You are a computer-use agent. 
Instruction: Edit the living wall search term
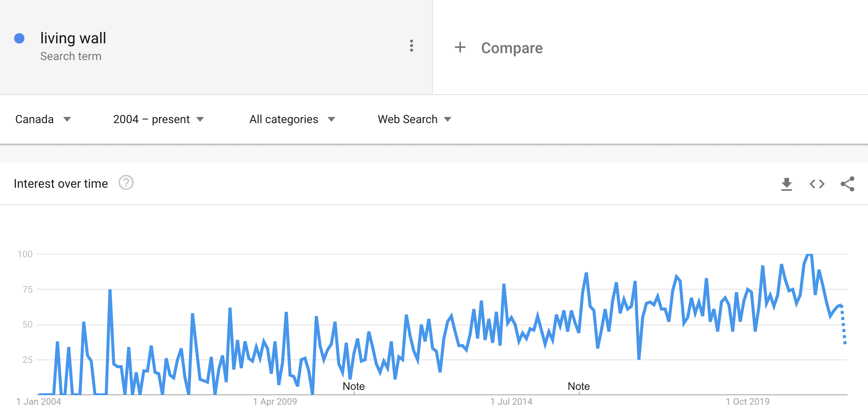[x=73, y=38]
